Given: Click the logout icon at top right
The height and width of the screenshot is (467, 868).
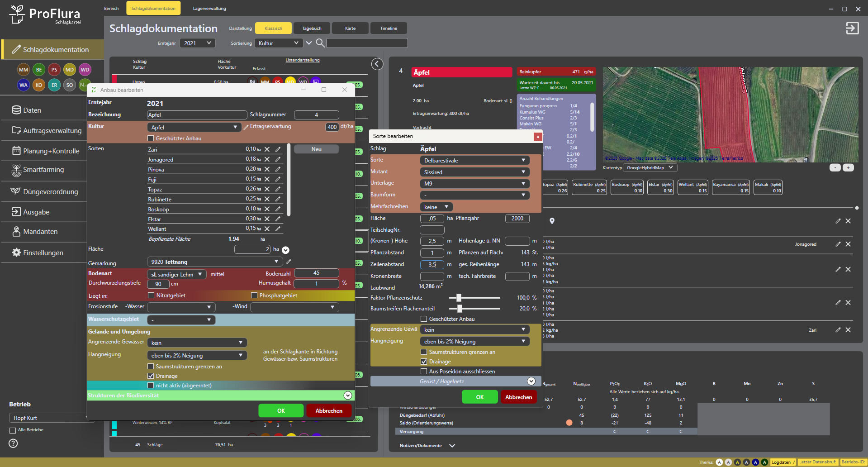Looking at the screenshot, I should [x=852, y=28].
